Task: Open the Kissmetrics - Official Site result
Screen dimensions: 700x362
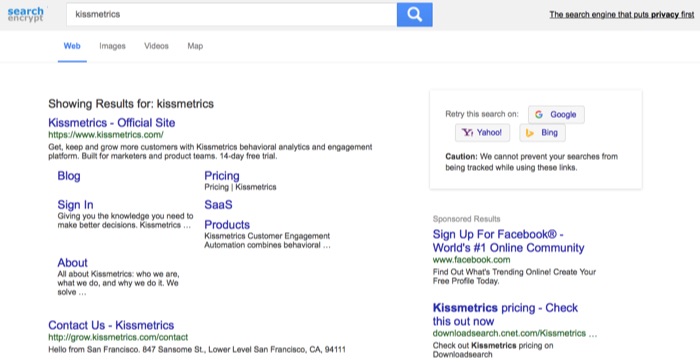Action: 112,123
